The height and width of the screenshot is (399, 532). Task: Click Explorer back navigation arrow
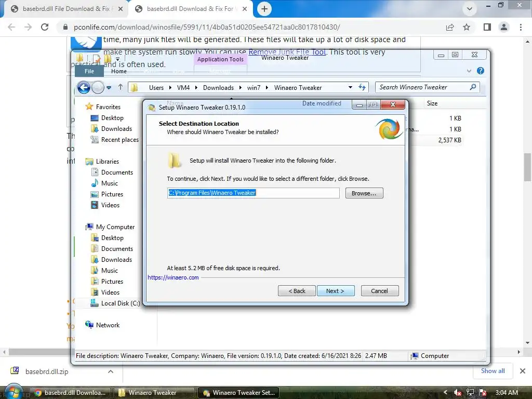tap(84, 87)
